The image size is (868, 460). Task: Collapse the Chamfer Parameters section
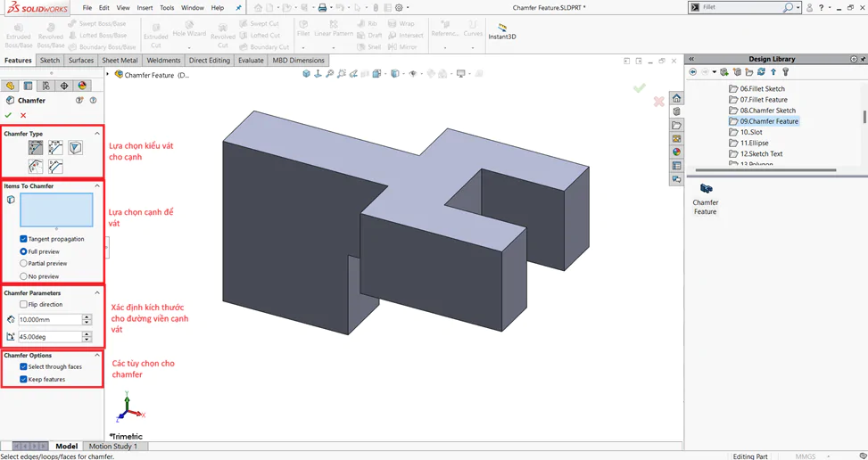[x=97, y=293]
